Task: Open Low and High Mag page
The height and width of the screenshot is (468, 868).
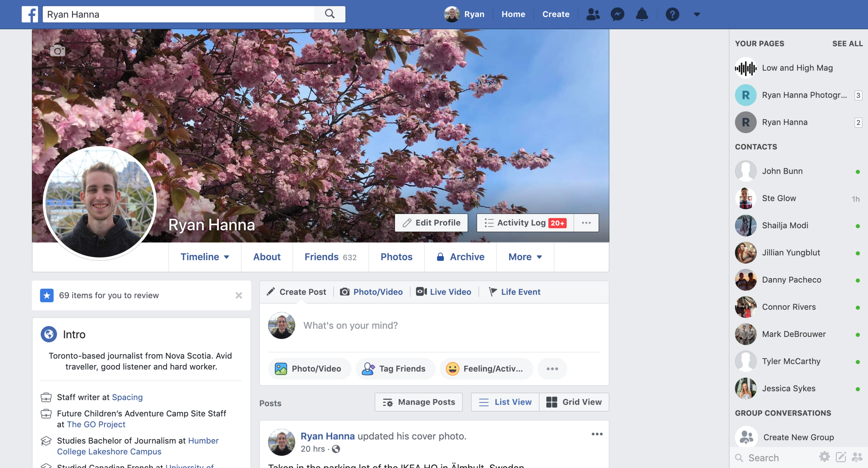Action: pos(799,68)
